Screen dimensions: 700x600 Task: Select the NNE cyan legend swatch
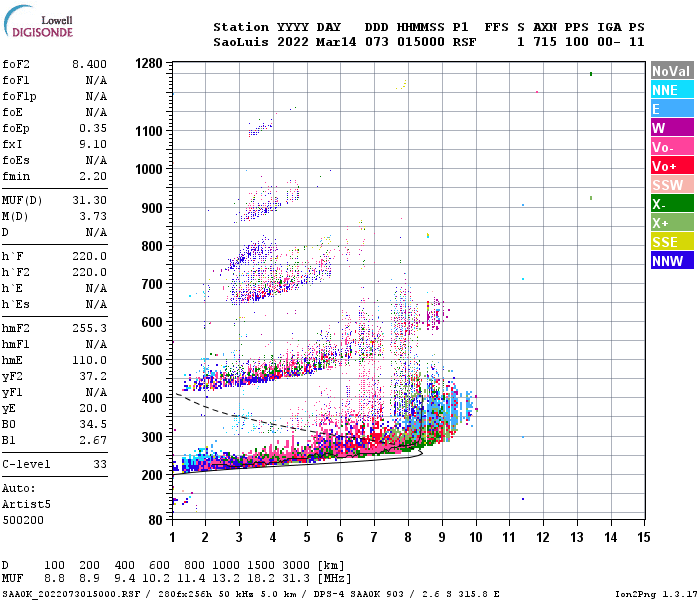point(672,90)
